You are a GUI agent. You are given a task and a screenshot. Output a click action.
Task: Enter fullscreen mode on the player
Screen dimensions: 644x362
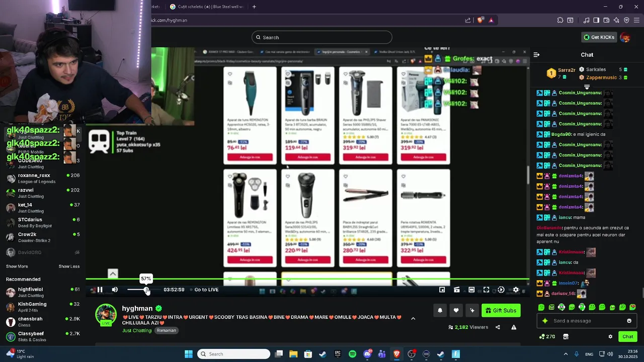pos(486,290)
